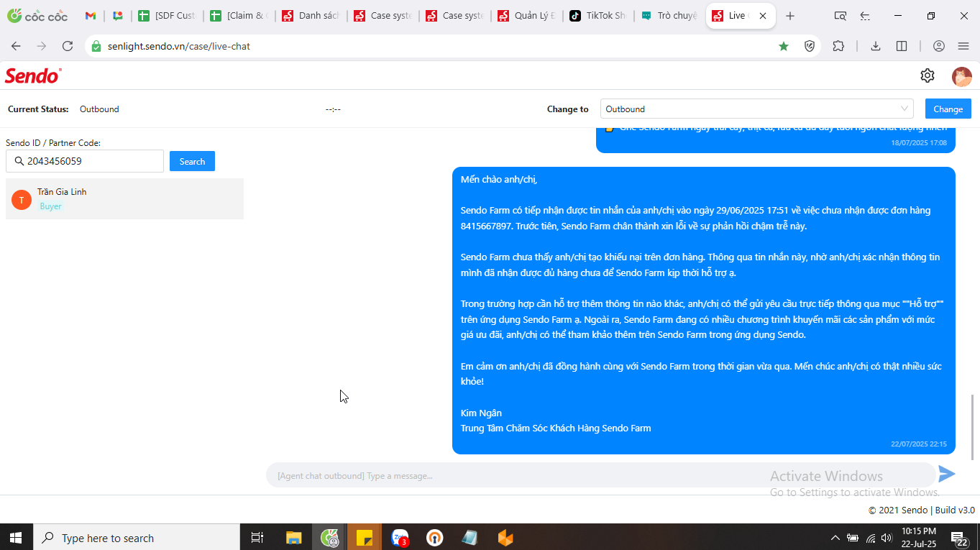Viewport: 980px width, 550px height.
Task: Open a new browser tab
Action: pyautogui.click(x=790, y=16)
